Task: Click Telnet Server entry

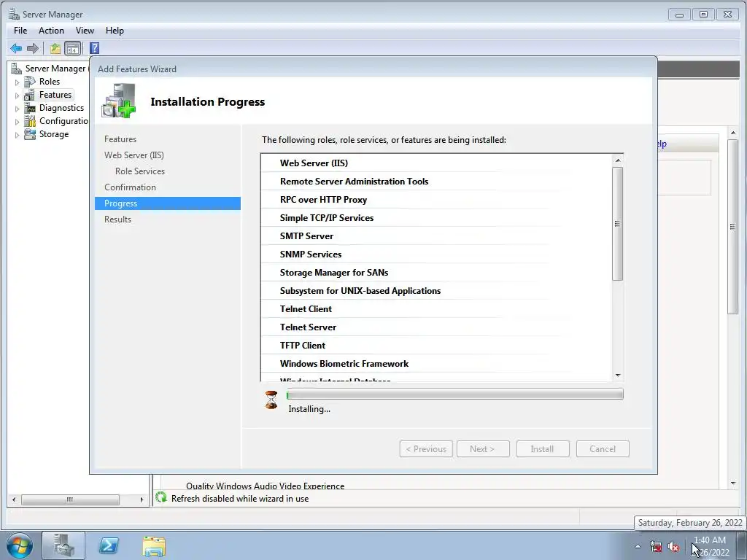Action: (x=309, y=327)
